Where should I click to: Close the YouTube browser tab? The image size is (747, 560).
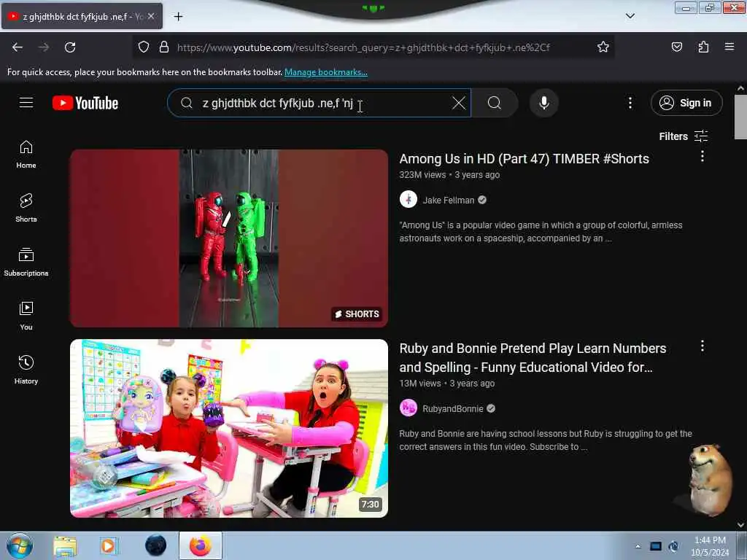coord(151,16)
